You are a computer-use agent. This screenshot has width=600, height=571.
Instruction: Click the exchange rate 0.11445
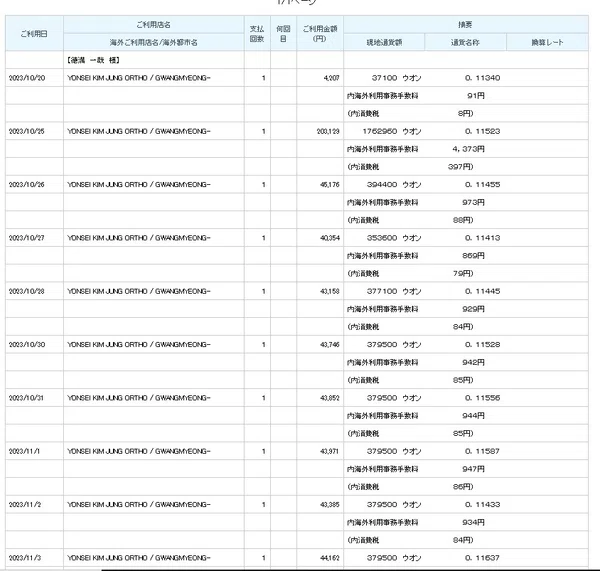coord(483,291)
